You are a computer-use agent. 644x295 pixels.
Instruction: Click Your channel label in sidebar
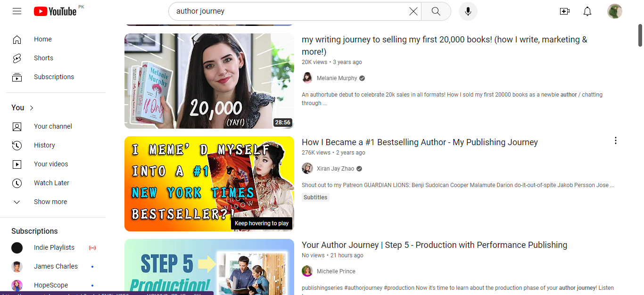point(53,126)
